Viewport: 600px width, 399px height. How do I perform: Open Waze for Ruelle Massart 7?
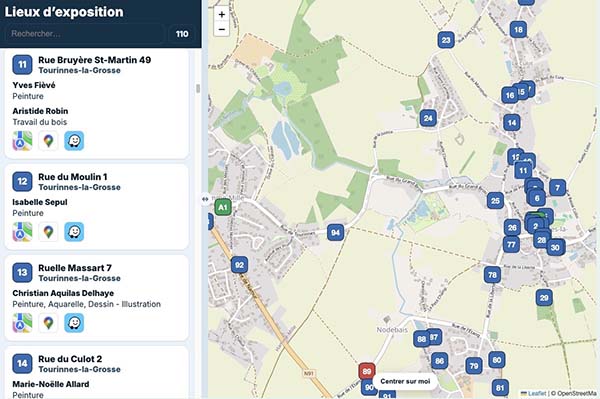(74, 323)
